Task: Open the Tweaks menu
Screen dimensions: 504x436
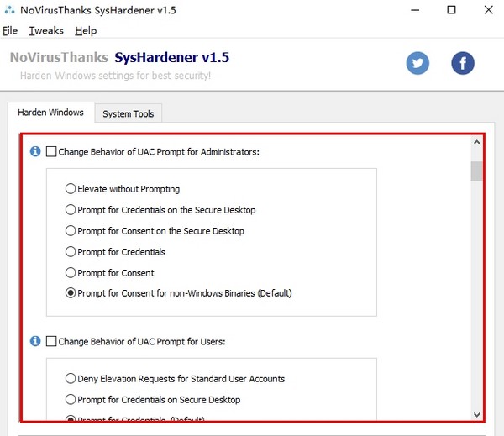Action: tap(46, 30)
